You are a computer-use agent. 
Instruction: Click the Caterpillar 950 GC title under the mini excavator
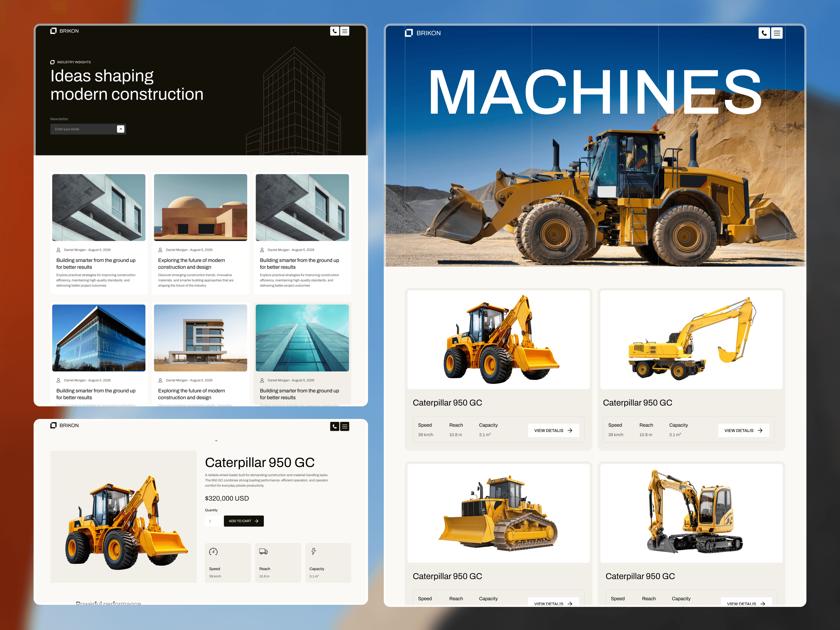coord(640,576)
